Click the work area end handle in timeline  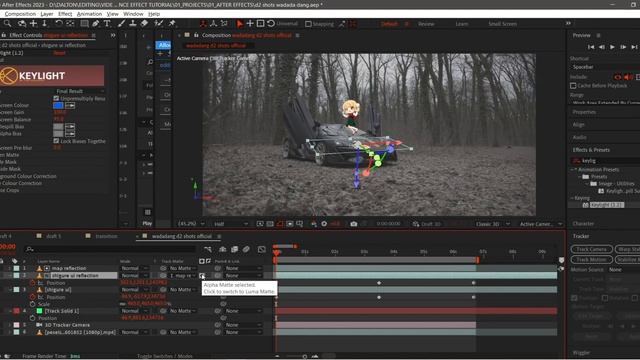tap(477, 260)
